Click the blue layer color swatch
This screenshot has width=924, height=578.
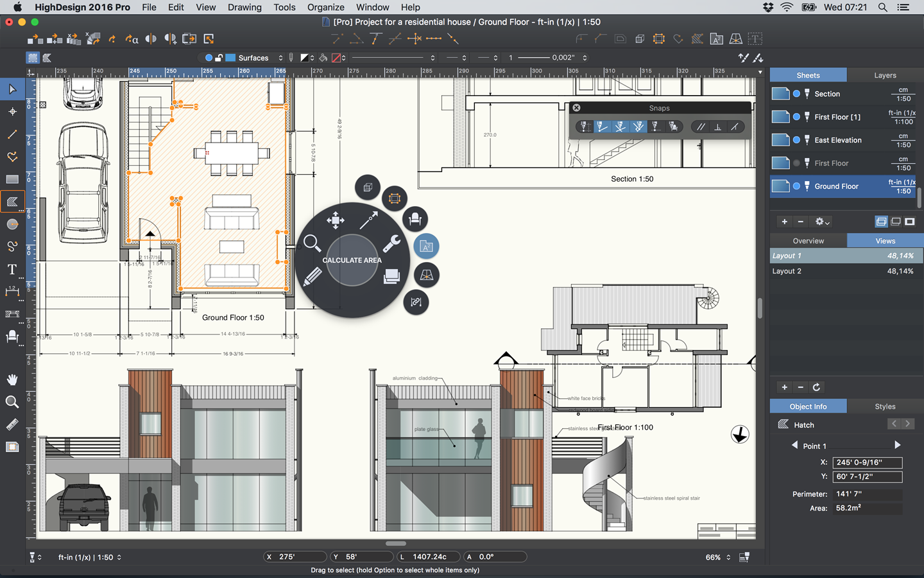click(x=230, y=58)
